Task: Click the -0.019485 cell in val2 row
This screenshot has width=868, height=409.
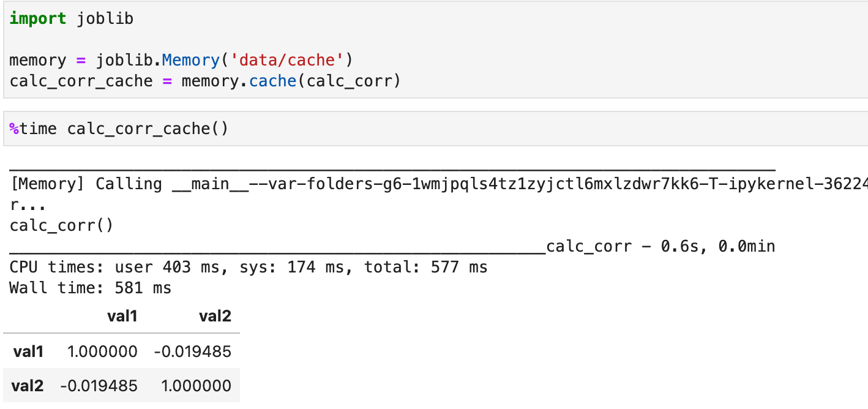Action: coord(99,386)
